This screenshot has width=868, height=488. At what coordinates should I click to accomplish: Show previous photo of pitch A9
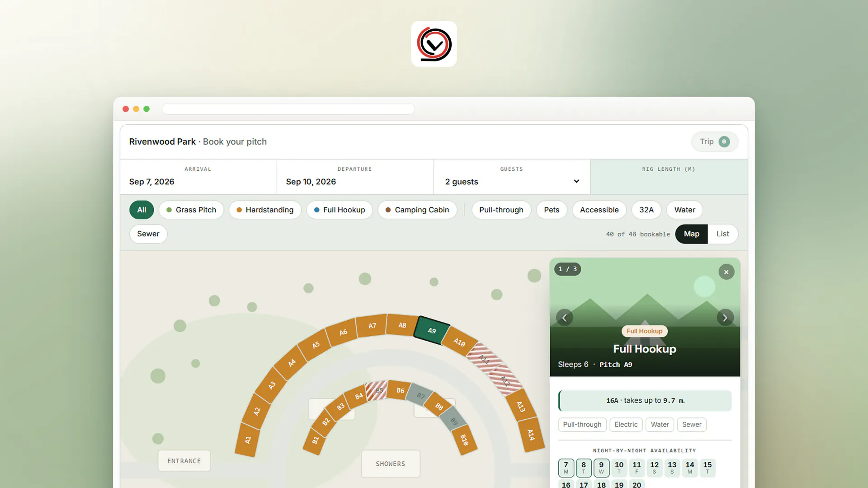coord(564,318)
